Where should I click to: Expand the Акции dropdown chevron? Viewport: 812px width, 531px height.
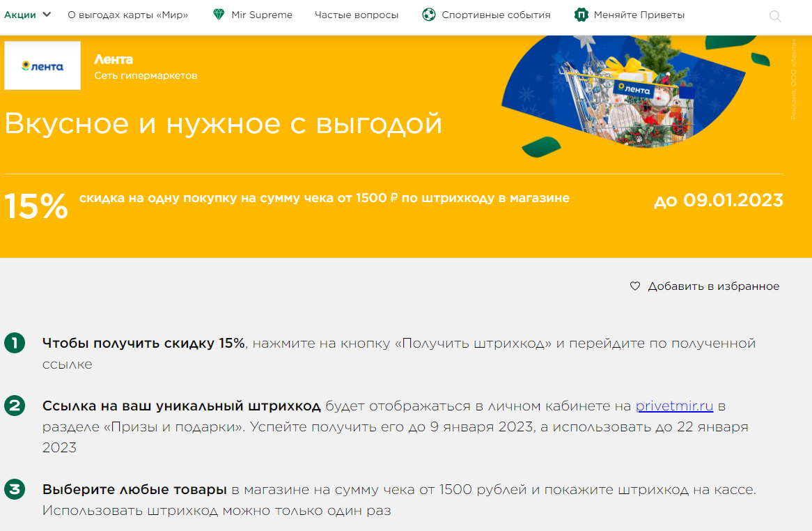click(47, 15)
